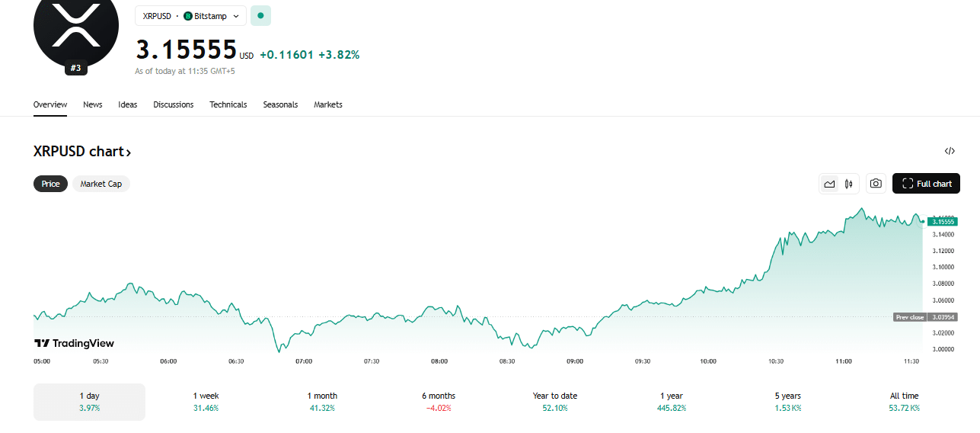Click the XRP coin logo
Screen dimensions: 980x433
tap(76, 25)
